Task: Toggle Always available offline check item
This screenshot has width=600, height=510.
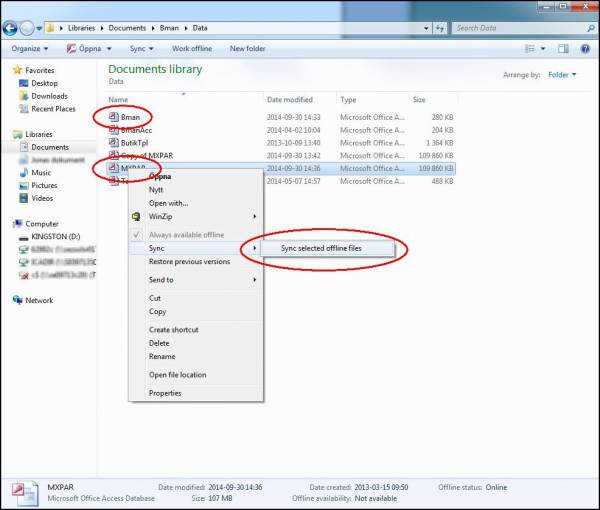Action: coord(187,235)
